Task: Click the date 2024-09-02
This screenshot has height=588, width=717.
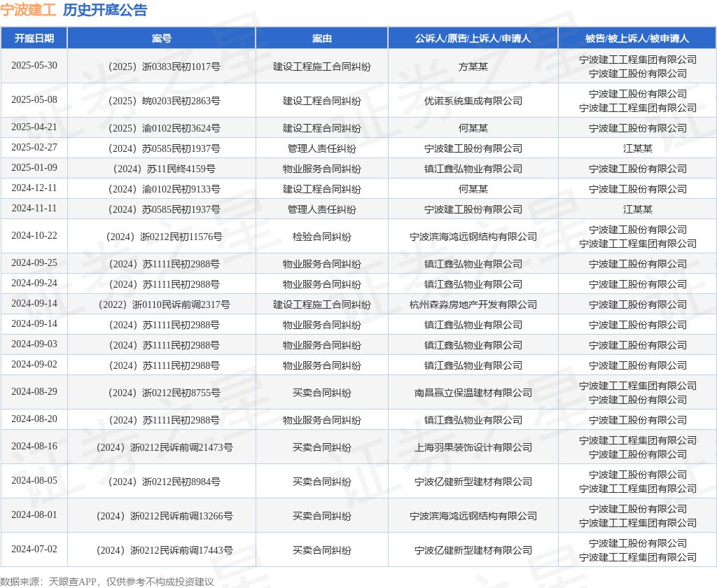Action: [x=34, y=365]
